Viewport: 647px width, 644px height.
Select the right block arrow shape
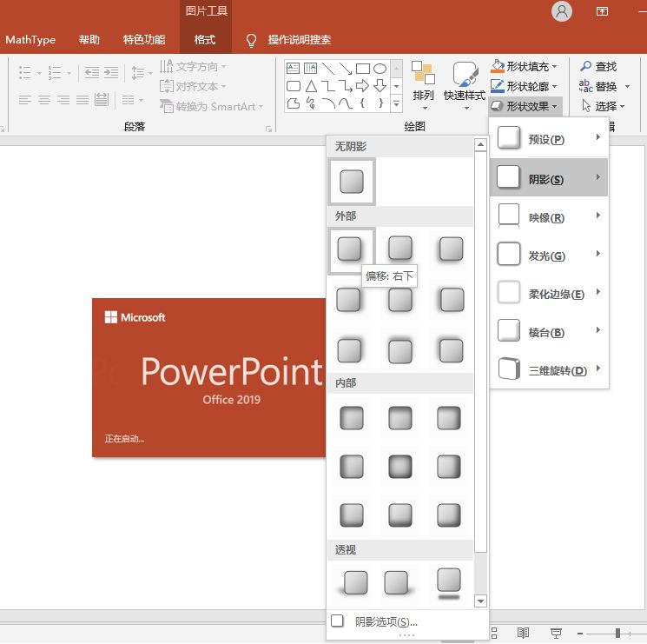(x=362, y=86)
